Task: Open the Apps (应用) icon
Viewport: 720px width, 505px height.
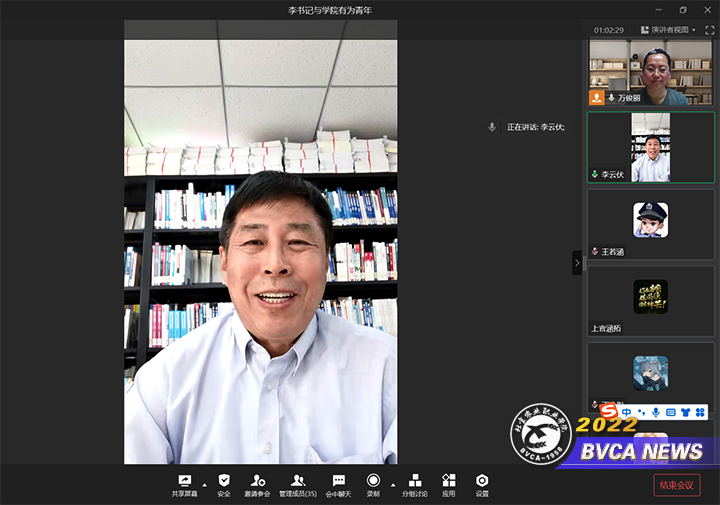Action: click(449, 481)
